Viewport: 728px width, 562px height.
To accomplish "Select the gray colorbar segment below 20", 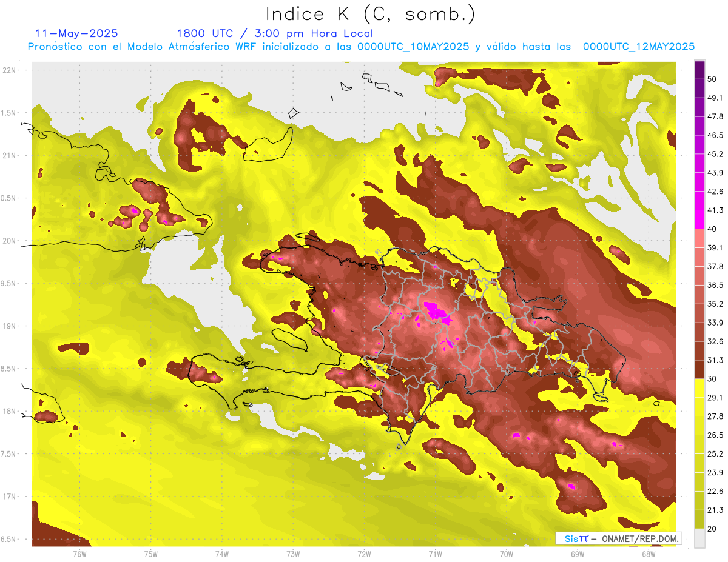I will pyautogui.click(x=699, y=538).
